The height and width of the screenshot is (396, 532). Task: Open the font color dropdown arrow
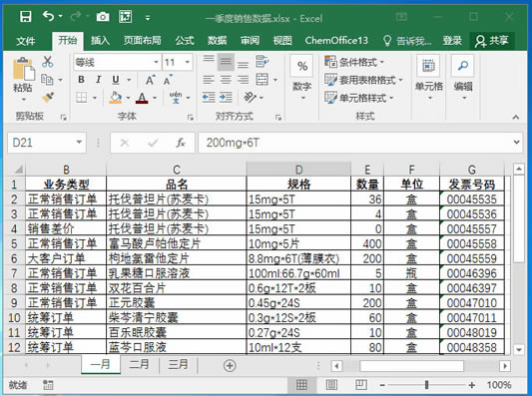click(x=155, y=98)
